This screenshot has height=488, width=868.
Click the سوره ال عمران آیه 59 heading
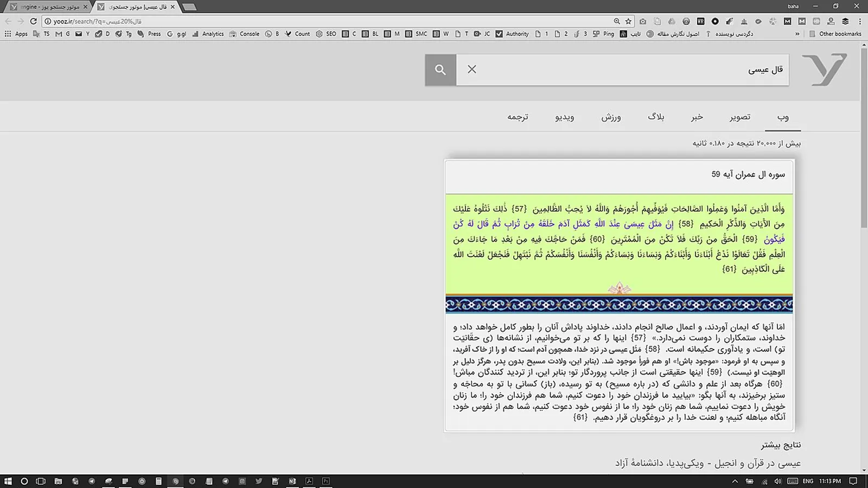(748, 174)
